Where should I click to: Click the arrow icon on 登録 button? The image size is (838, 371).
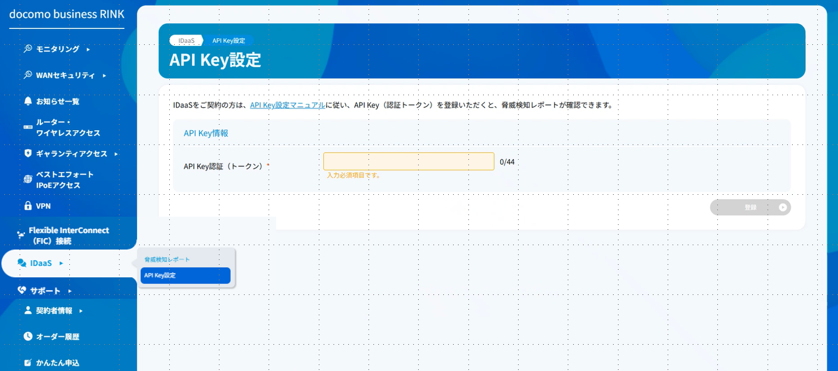782,207
